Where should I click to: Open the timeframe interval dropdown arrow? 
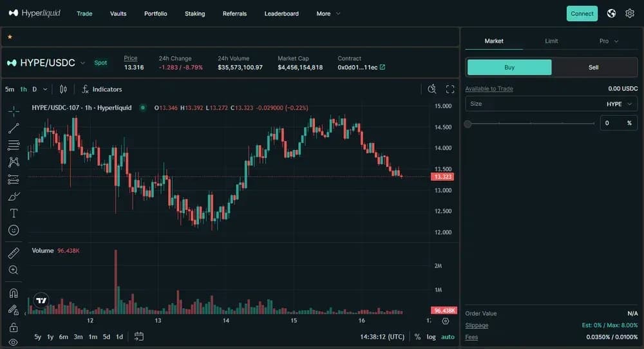[45, 89]
